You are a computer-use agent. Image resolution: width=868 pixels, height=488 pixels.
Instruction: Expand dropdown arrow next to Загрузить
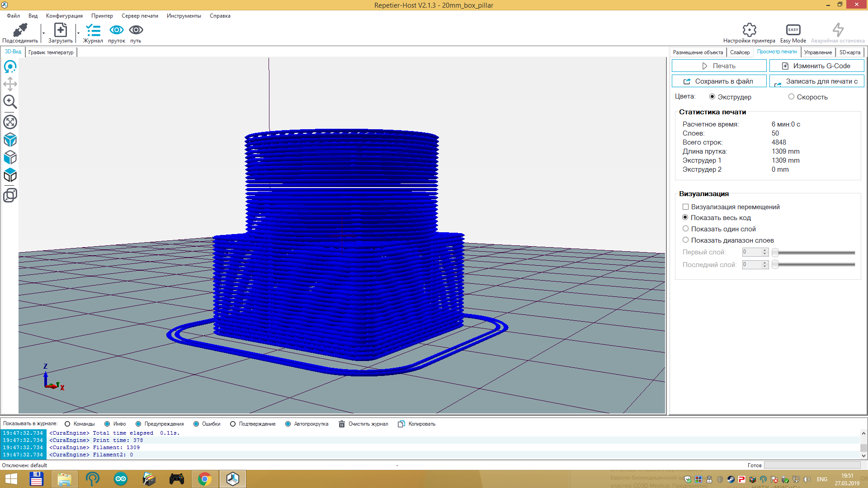[x=78, y=33]
